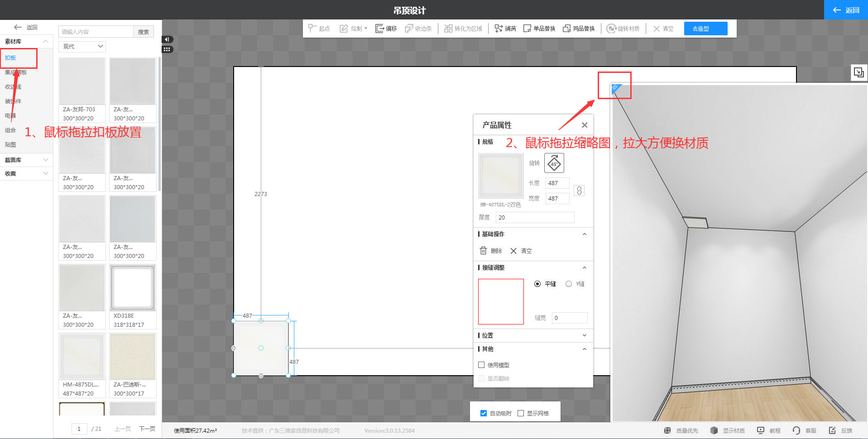Click 转化为区域 convert to region

tap(463, 29)
